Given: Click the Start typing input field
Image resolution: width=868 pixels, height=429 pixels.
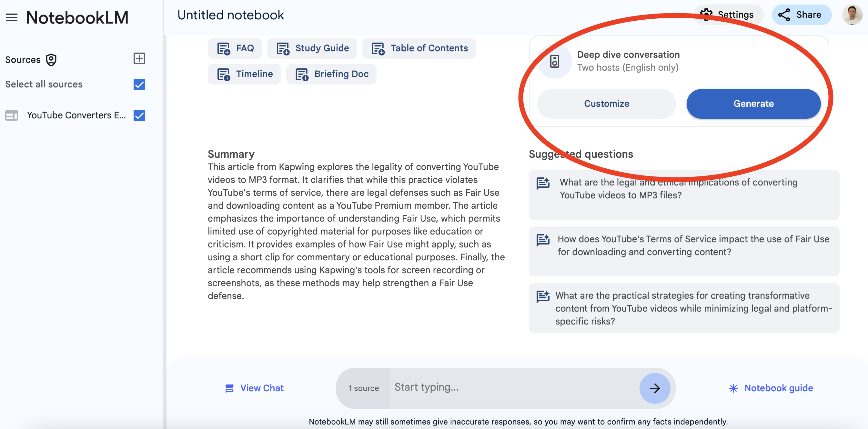Looking at the screenshot, I should (505, 388).
